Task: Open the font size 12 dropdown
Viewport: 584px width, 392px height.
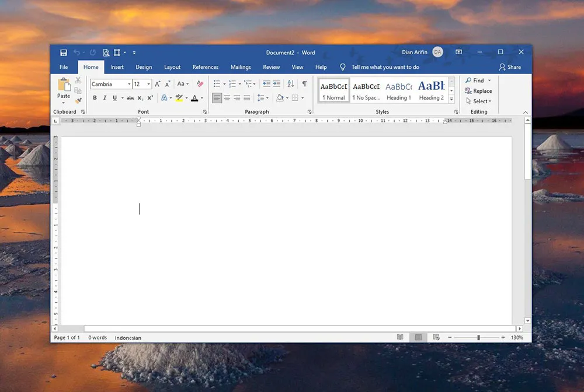Action: coord(148,84)
